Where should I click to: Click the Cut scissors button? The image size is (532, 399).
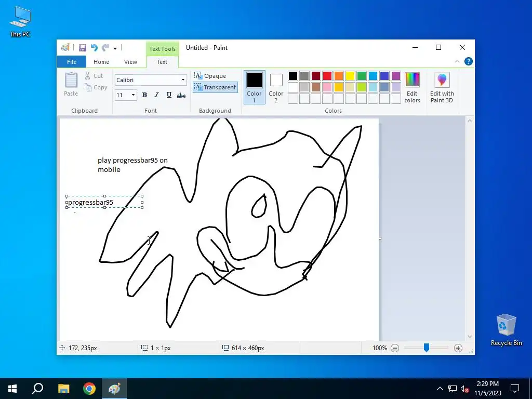pyautogui.click(x=94, y=76)
